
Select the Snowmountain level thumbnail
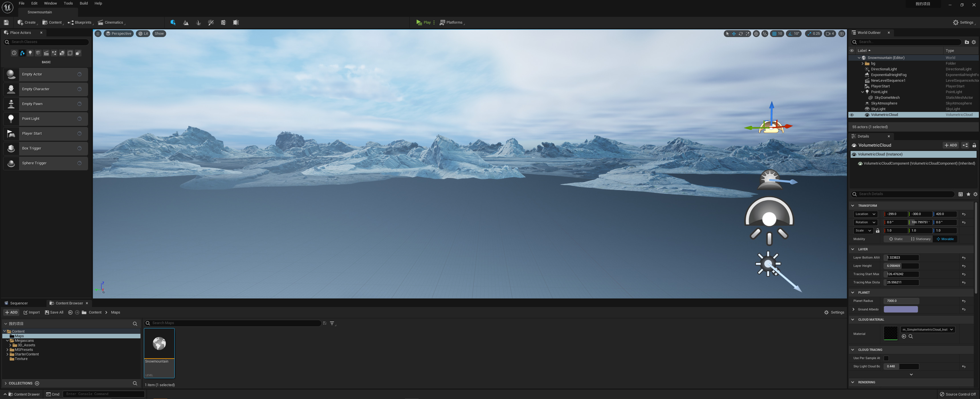[159, 353]
